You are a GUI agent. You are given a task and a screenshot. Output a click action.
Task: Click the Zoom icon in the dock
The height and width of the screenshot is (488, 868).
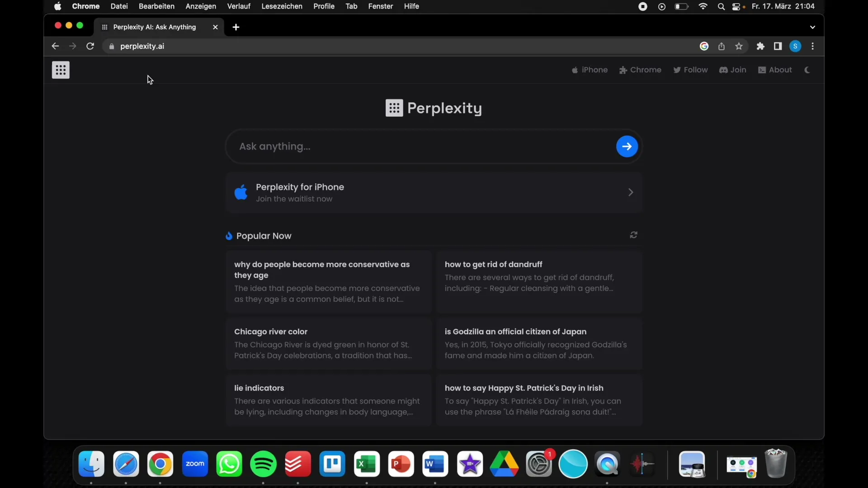pos(194,464)
